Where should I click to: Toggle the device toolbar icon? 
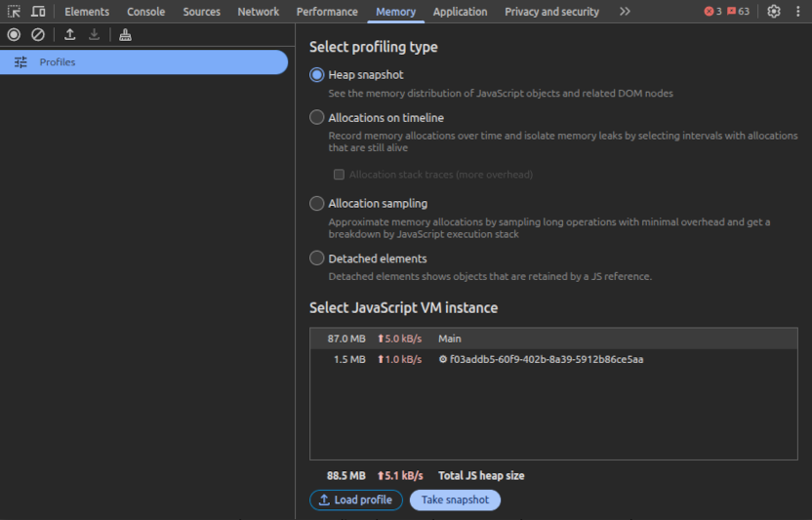38,12
